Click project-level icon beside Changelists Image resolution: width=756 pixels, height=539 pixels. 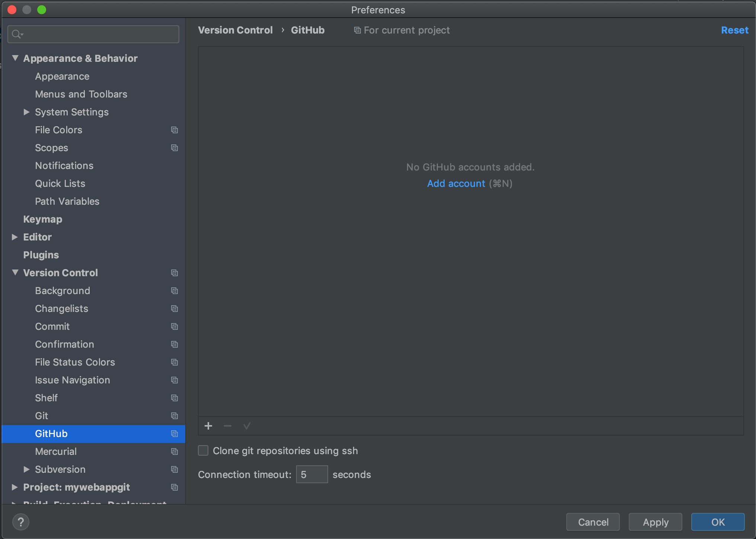click(x=174, y=309)
